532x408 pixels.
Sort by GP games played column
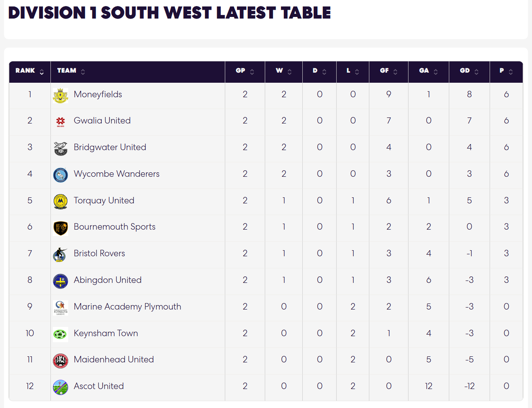tap(245, 72)
